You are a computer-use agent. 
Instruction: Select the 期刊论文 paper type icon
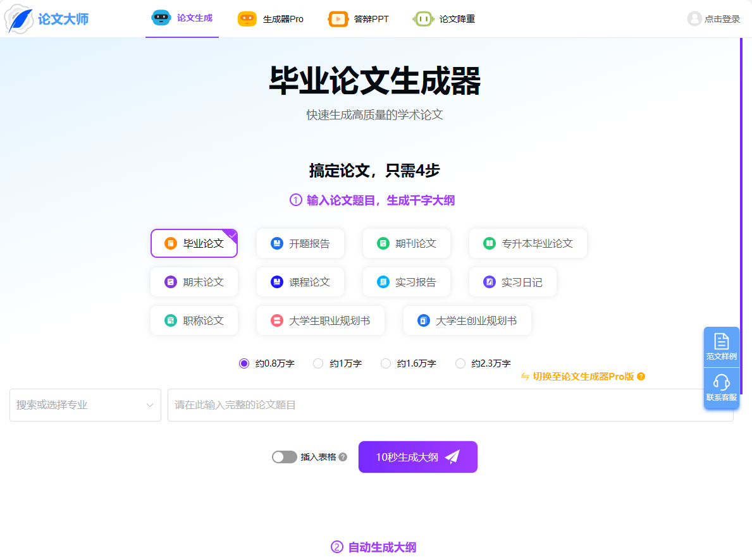[383, 243]
